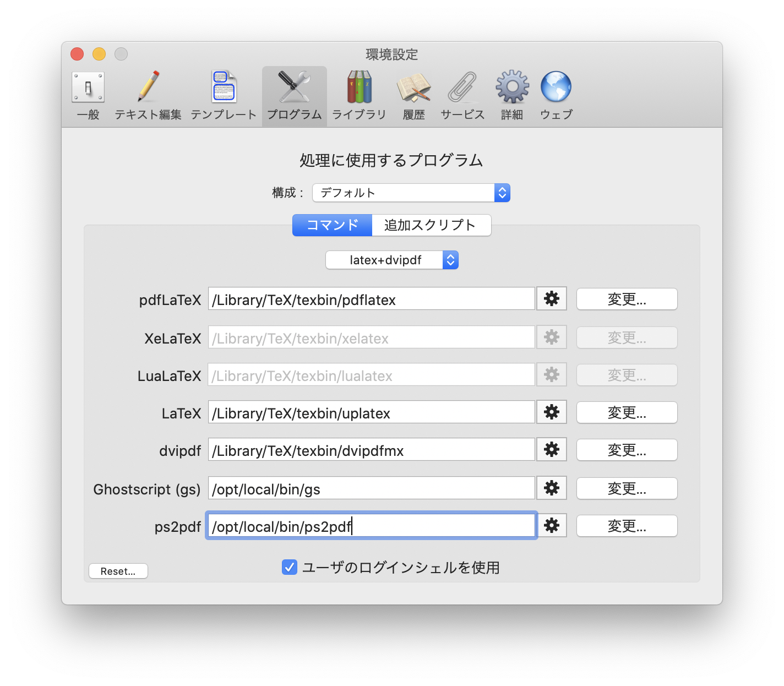Focus the LaTeX uplatex path field

coord(372,412)
